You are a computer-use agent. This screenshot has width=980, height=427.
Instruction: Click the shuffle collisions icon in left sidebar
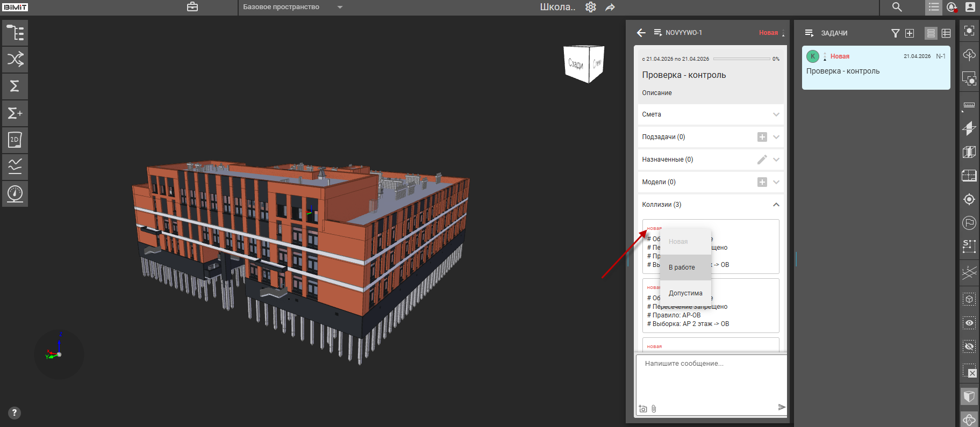pos(15,59)
